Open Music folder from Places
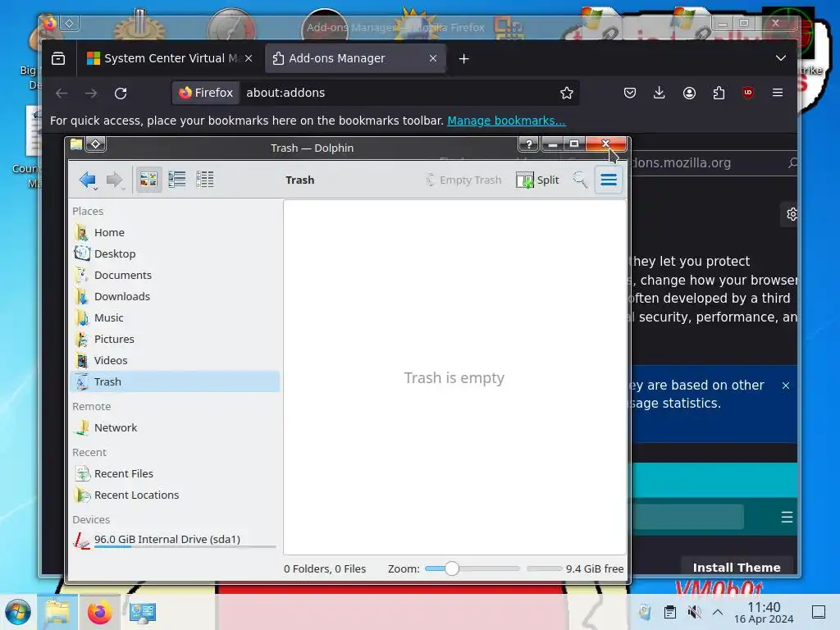The width and height of the screenshot is (840, 630). [x=175, y=318]
